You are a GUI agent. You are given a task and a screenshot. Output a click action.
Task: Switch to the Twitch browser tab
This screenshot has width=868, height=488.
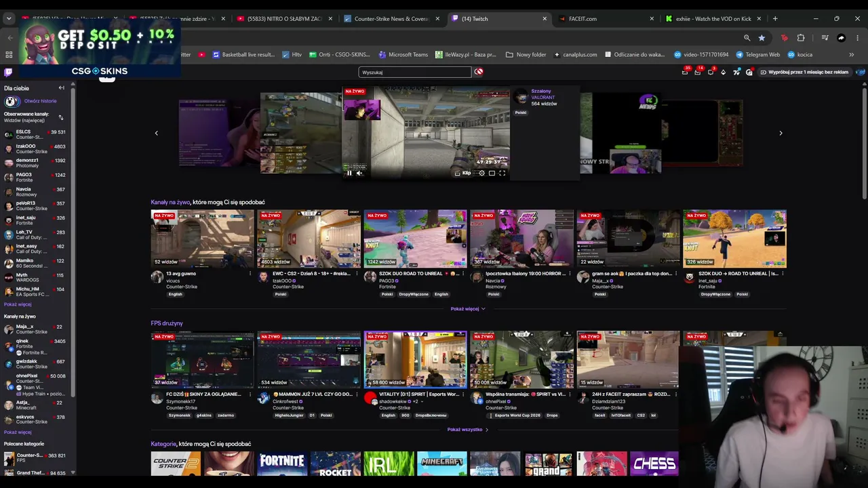500,19
